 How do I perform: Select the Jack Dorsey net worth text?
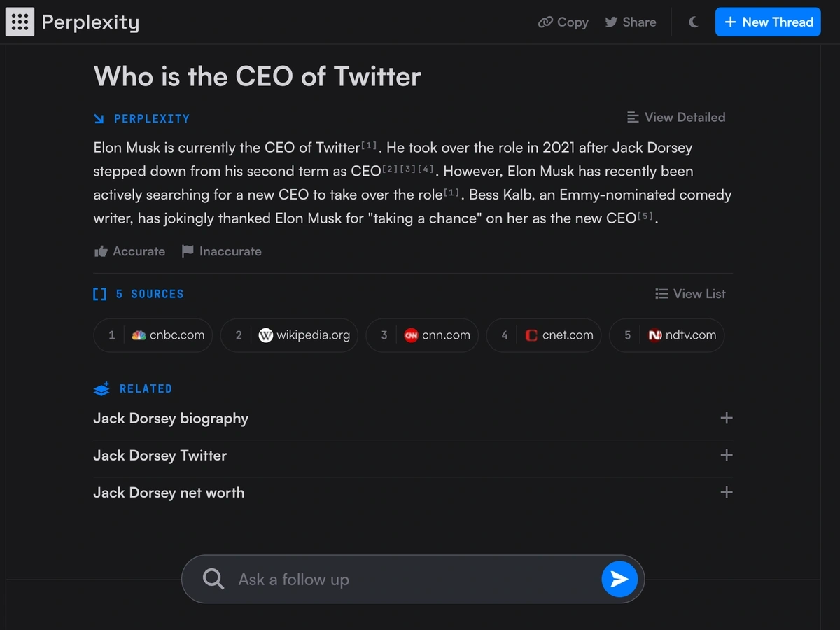pos(169,493)
